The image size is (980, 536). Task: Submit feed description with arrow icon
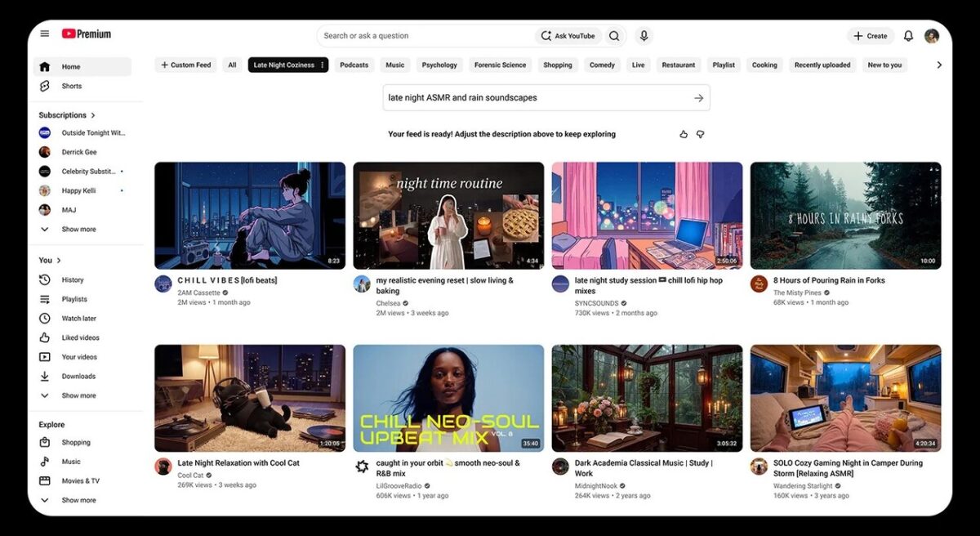coord(698,98)
